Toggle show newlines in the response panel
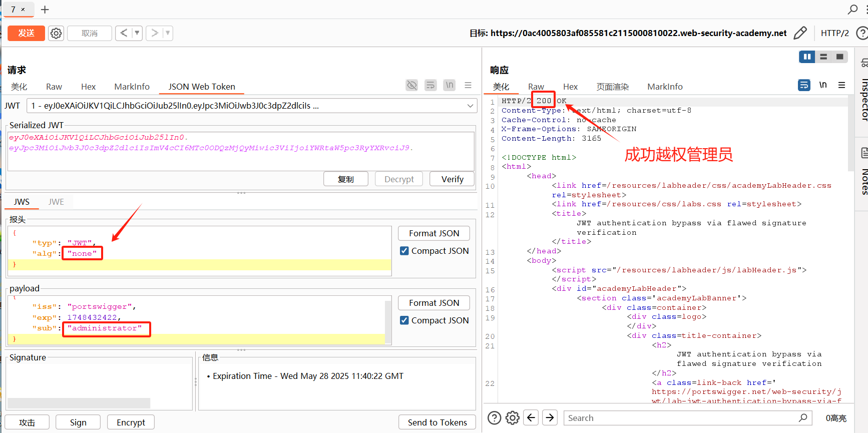This screenshot has height=433, width=868. click(x=823, y=85)
